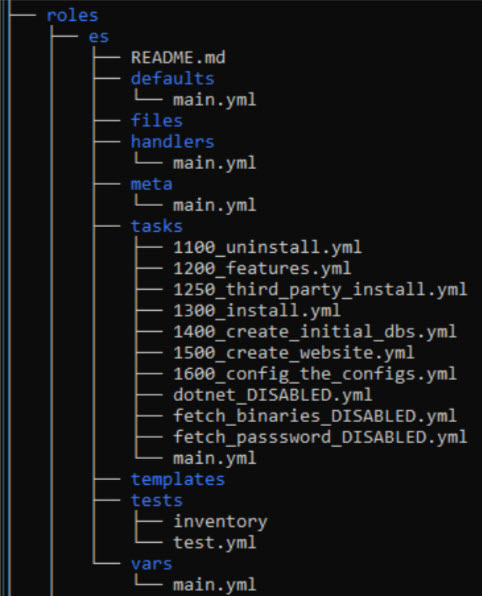This screenshot has height=596, width=482.
Task: Click main.yml under handlers
Action: 214,163
